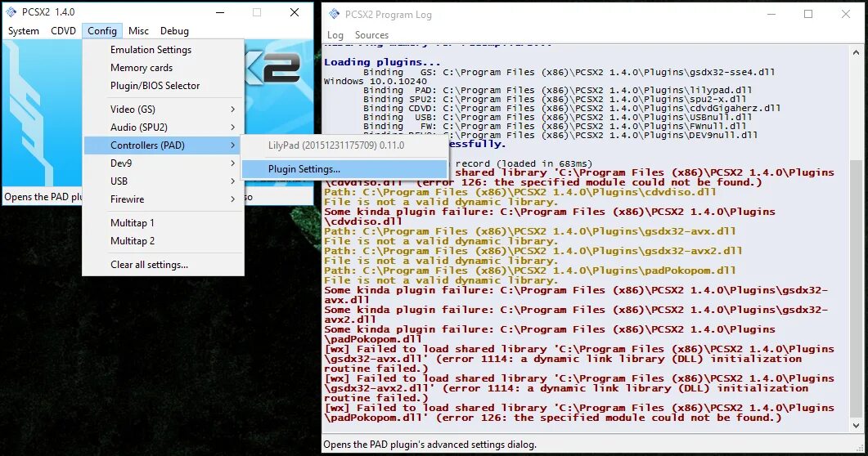Screen dimensions: 868x456
Task: Select Emulation Settings
Action: click(164, 50)
